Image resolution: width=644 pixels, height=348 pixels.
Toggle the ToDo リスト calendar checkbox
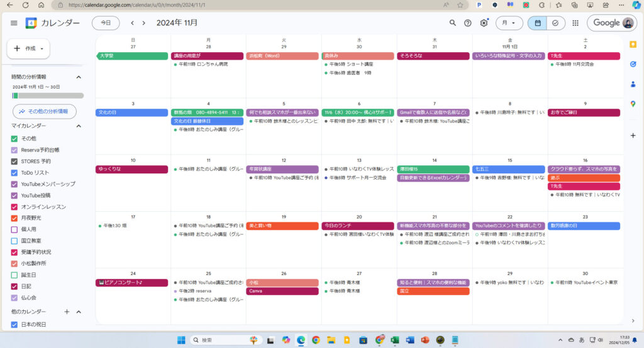(14, 172)
